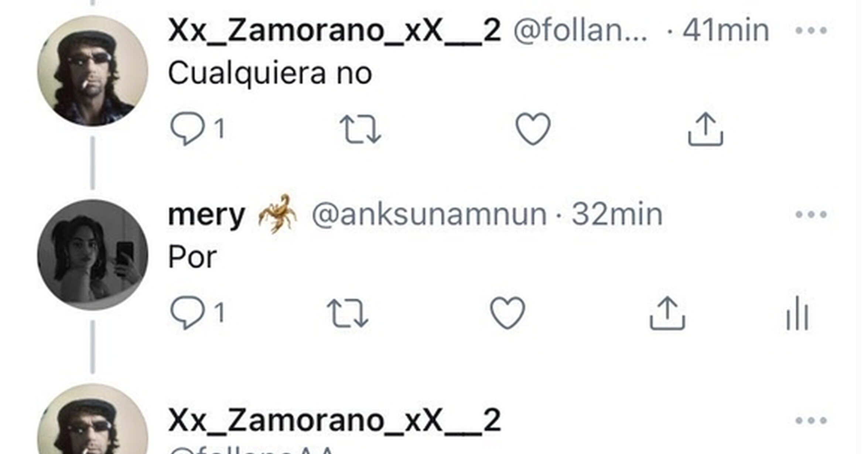Reply to the "Cualquiera no" tweet

click(188, 128)
